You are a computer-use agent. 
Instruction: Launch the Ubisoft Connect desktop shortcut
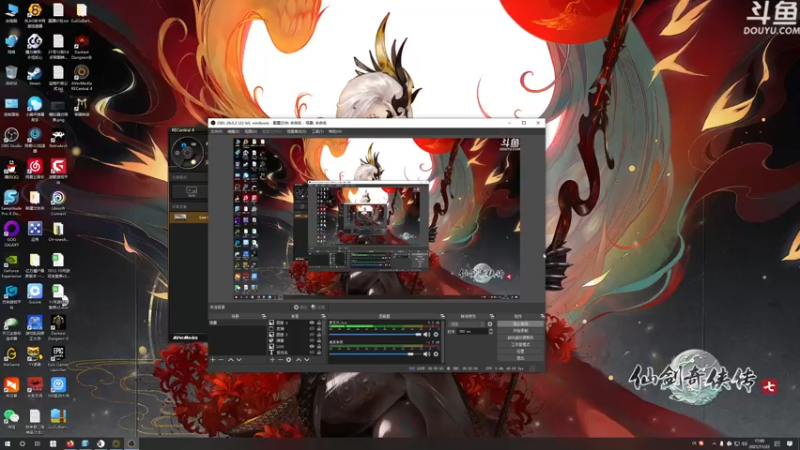coord(58,202)
